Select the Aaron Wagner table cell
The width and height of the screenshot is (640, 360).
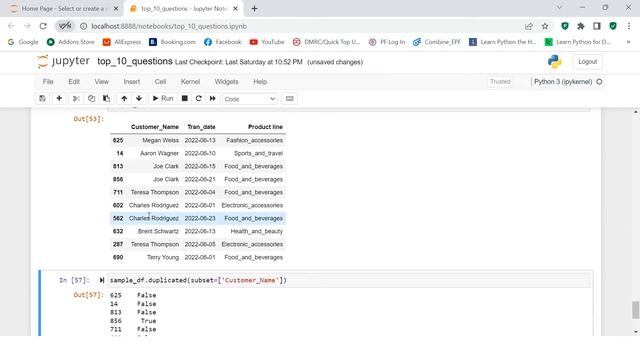(159, 153)
